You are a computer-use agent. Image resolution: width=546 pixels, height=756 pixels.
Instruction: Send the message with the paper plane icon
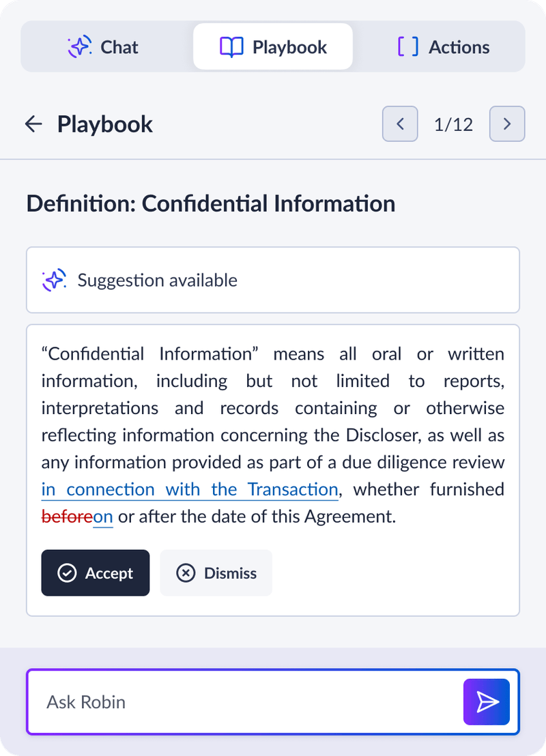point(487,701)
